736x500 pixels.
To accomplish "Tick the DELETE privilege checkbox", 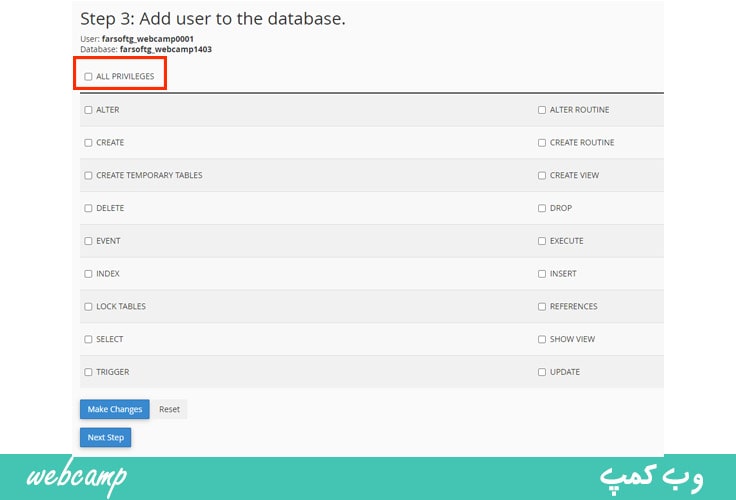I will (88, 208).
